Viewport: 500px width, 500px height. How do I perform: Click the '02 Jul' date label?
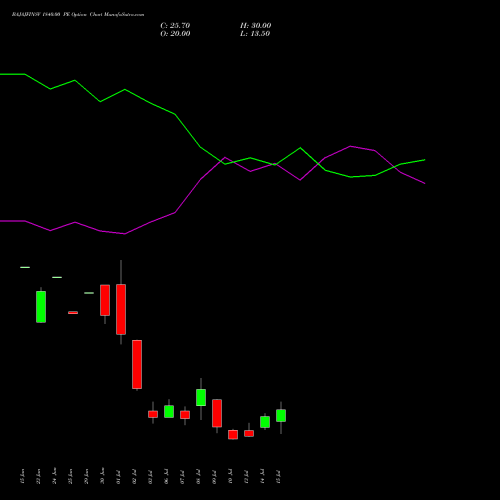[134, 477]
